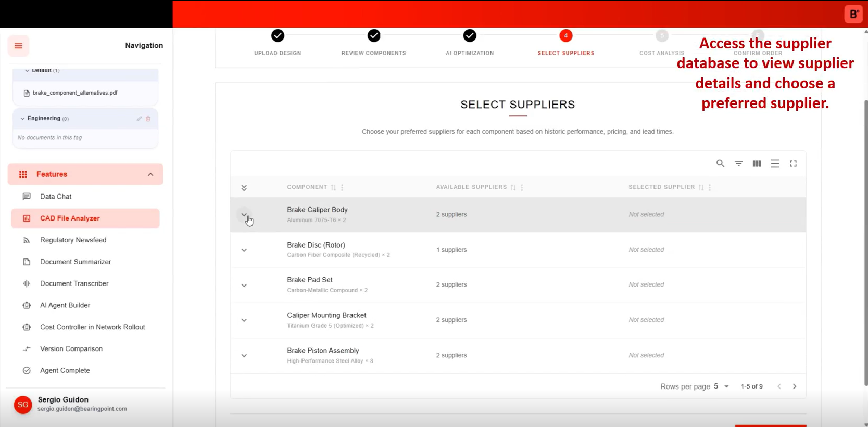Click the SG user avatar
This screenshot has height=427, width=868.
(23, 405)
